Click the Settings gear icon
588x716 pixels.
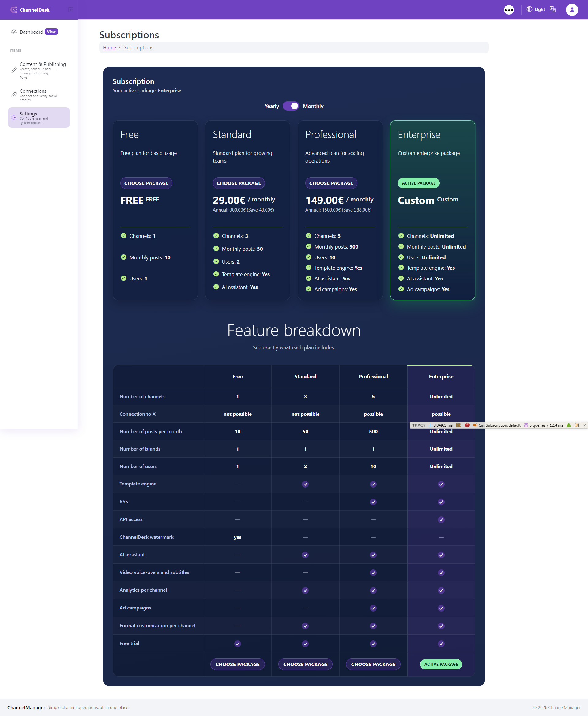tap(14, 118)
